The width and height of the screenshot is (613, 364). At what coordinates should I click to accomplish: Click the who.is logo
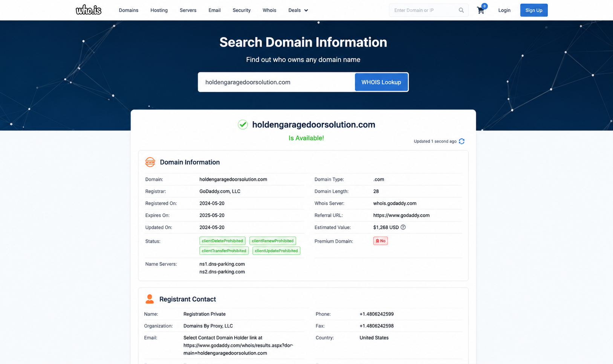click(89, 10)
